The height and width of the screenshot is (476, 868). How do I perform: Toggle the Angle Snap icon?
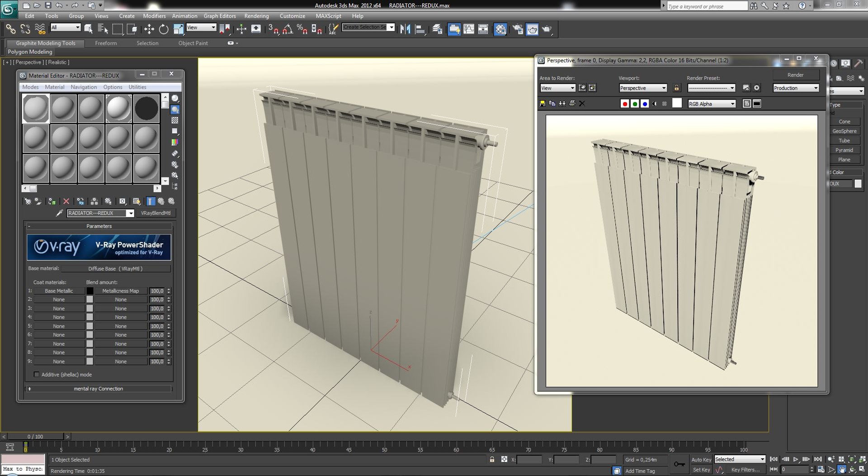click(x=288, y=29)
